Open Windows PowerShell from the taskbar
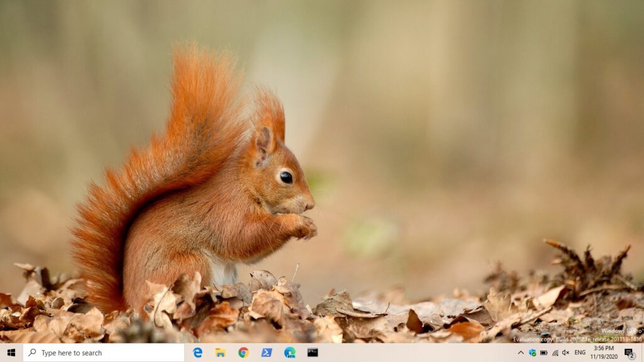 click(267, 353)
